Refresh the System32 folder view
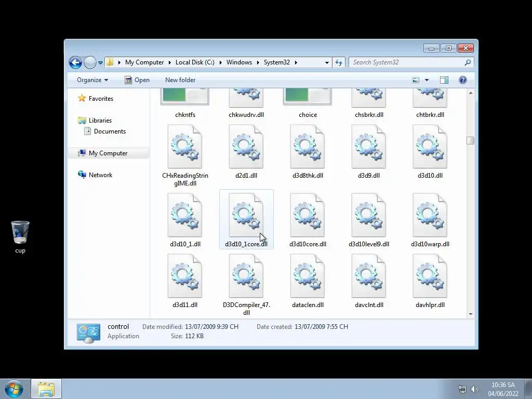This screenshot has width=532, height=399. [339, 62]
